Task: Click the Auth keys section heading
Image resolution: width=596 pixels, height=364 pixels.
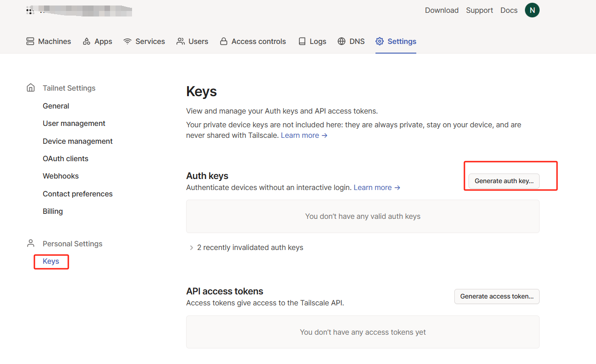Action: tap(207, 176)
